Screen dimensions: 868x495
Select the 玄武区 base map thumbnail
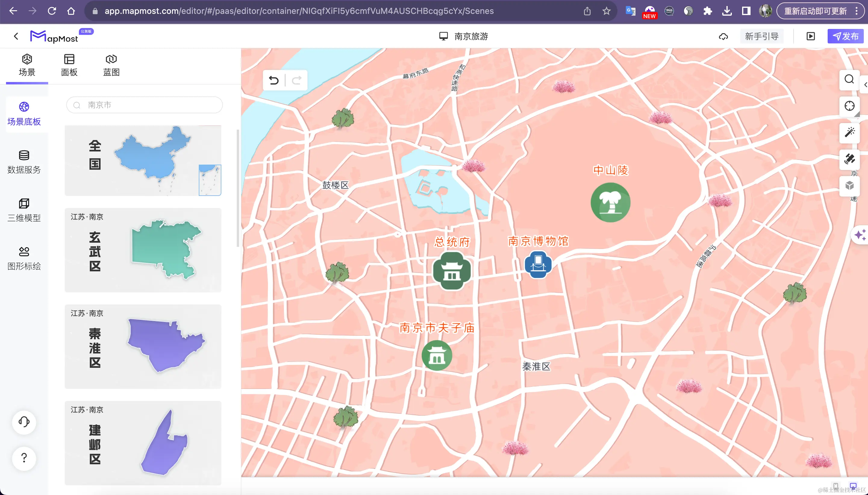click(143, 250)
